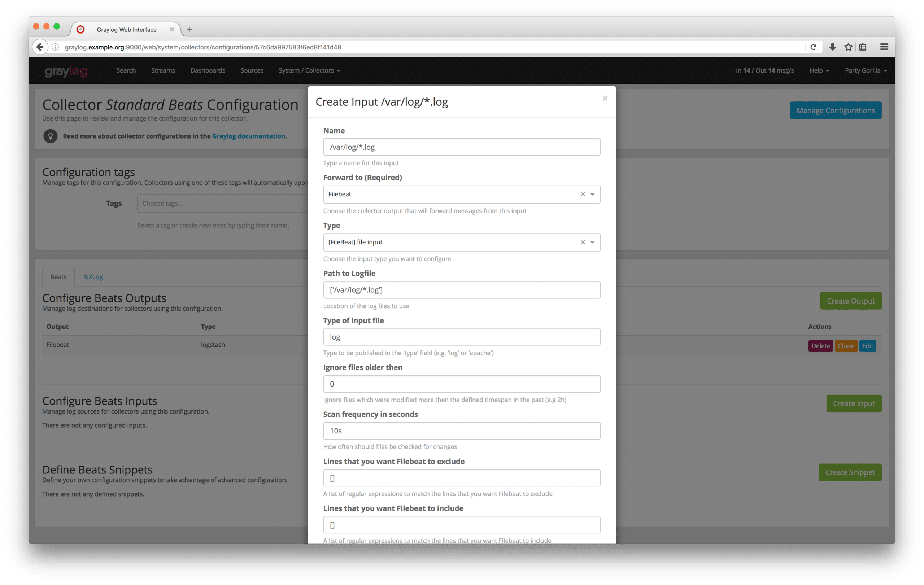Click the page reload icon
This screenshot has height=585, width=924.
[x=813, y=47]
